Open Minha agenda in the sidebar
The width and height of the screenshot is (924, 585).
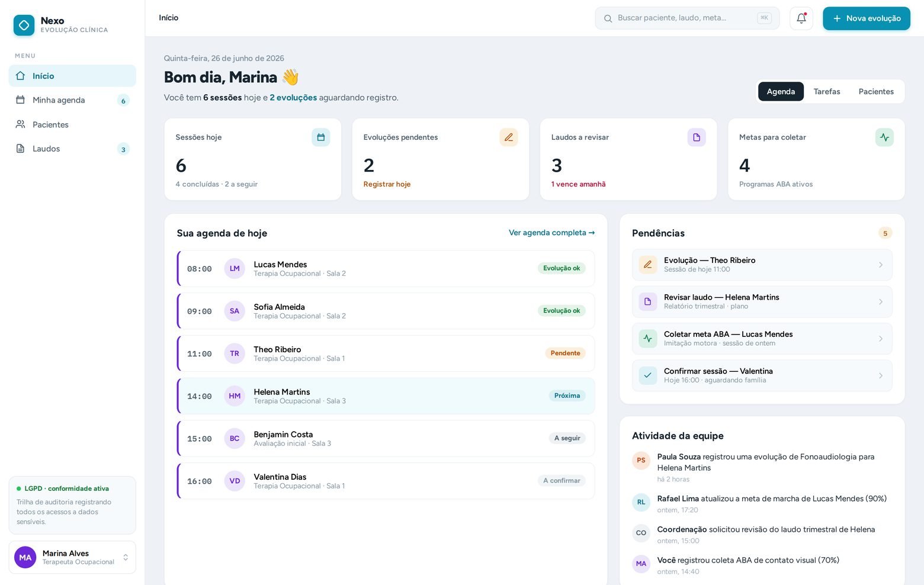72,100
